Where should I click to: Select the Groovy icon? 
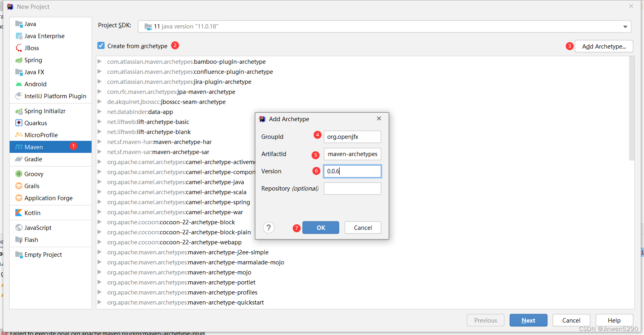19,174
